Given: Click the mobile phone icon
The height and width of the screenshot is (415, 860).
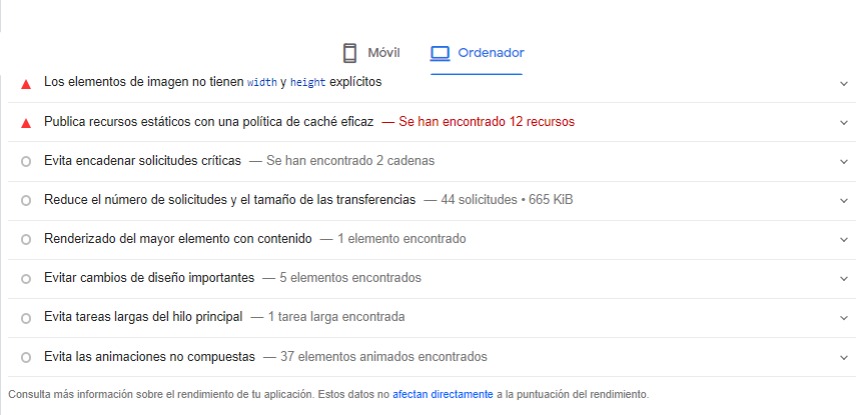Looking at the screenshot, I should click(349, 53).
